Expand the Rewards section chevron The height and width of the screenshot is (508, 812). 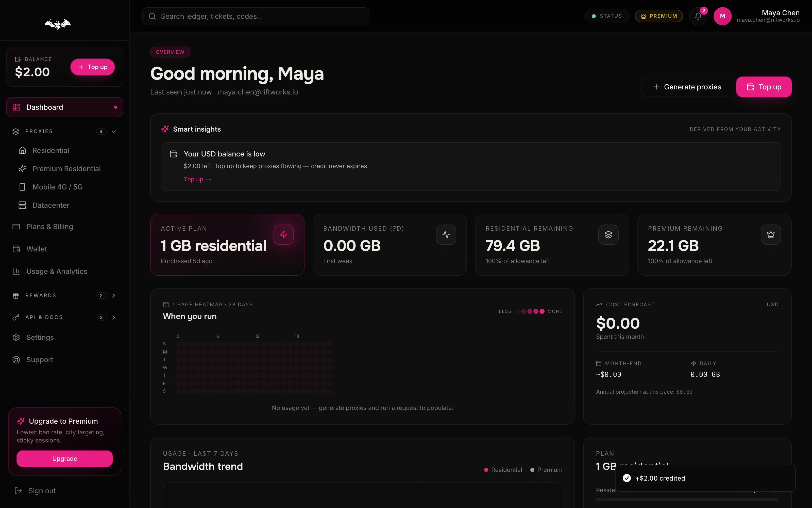114,296
